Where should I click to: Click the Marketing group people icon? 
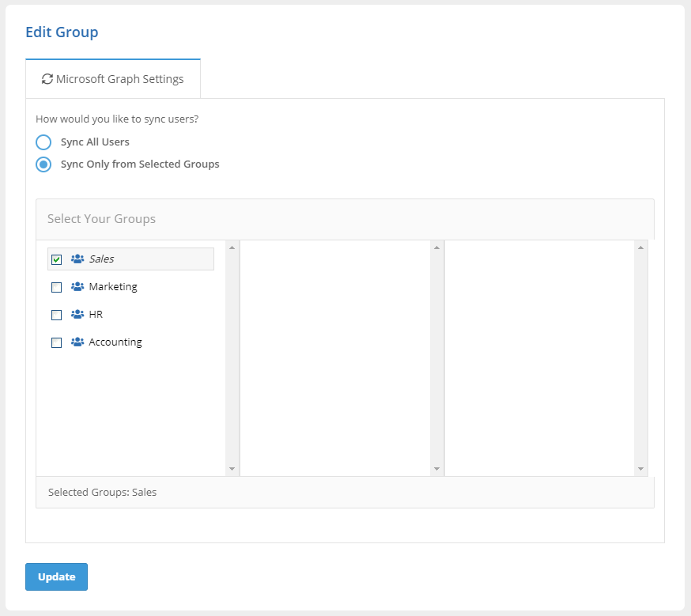click(x=77, y=286)
